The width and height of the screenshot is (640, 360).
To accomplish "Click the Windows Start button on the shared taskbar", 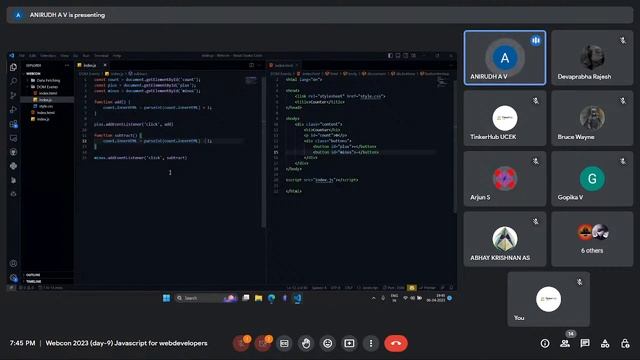I will coord(167,298).
